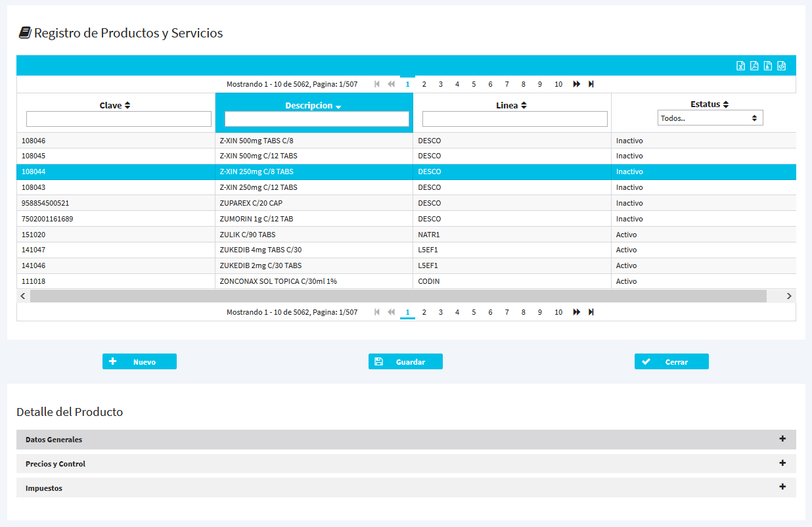The image size is (812, 527).
Task: Click the Cerrar button
Action: coord(671,361)
